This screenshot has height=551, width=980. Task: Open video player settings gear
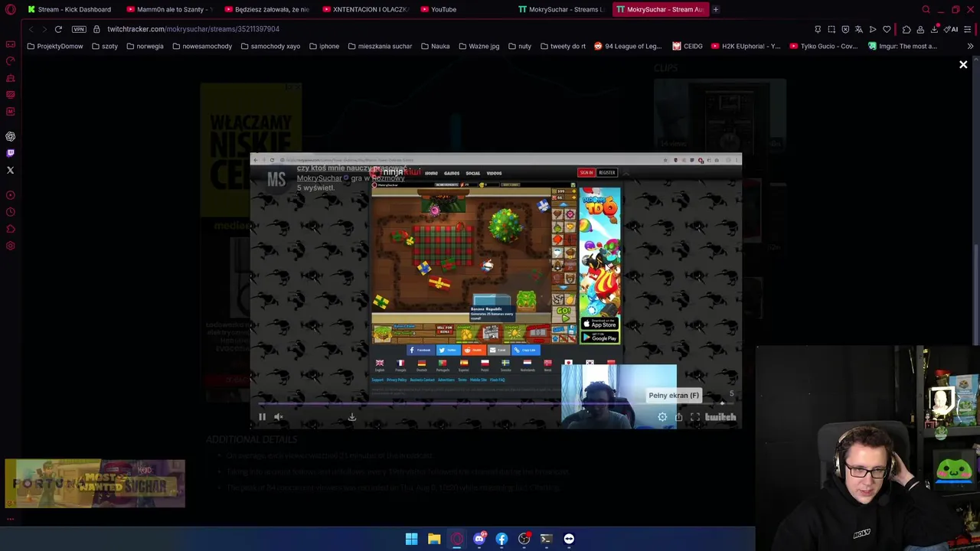(662, 417)
